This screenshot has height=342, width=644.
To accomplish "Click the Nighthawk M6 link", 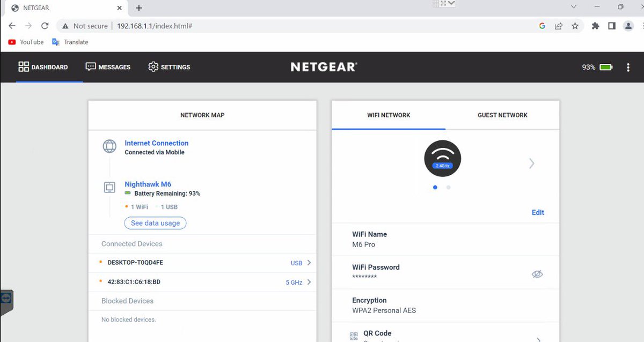I will (148, 184).
